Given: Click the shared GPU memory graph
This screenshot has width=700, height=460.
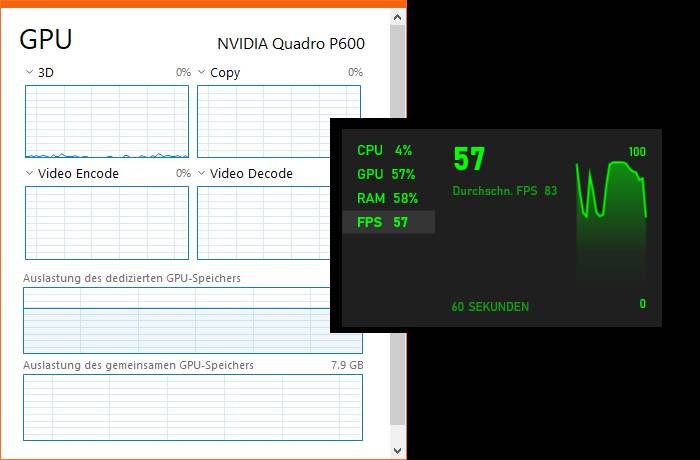Looking at the screenshot, I should pyautogui.click(x=193, y=407).
